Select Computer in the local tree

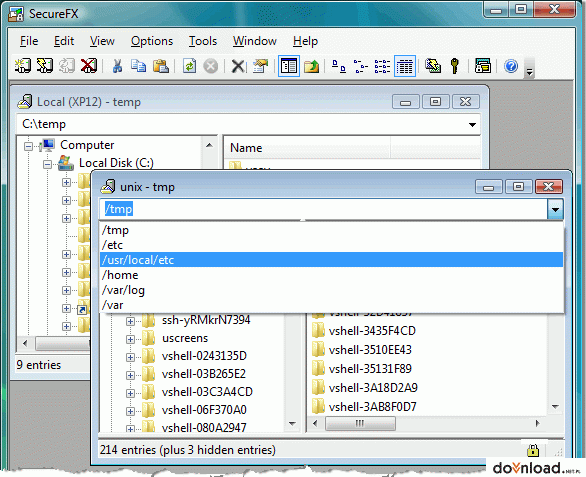(x=87, y=145)
